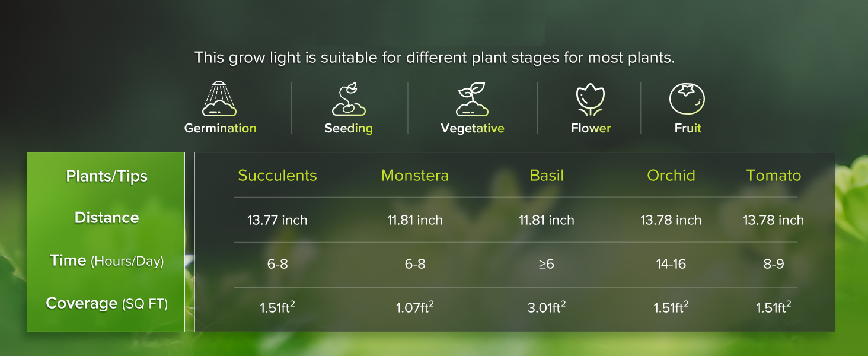Click the Succulents column header

click(x=277, y=176)
